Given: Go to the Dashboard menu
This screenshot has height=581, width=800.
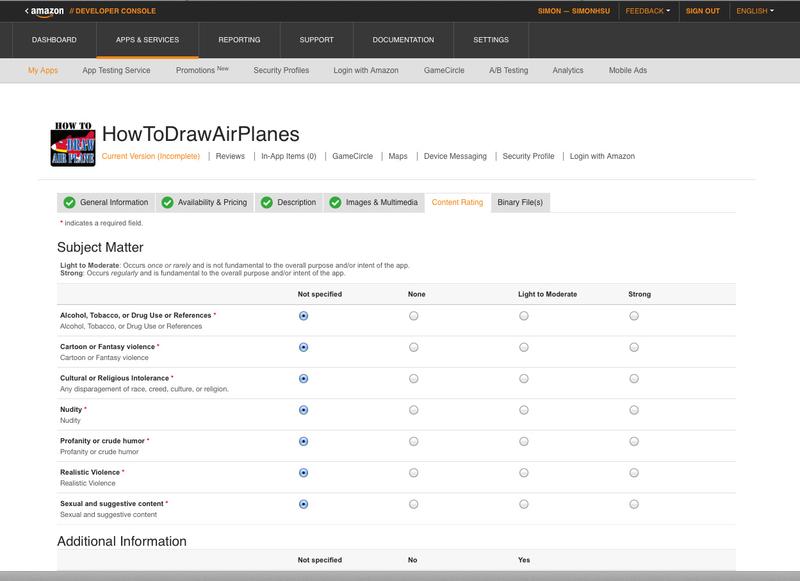Looking at the screenshot, I should pos(54,40).
